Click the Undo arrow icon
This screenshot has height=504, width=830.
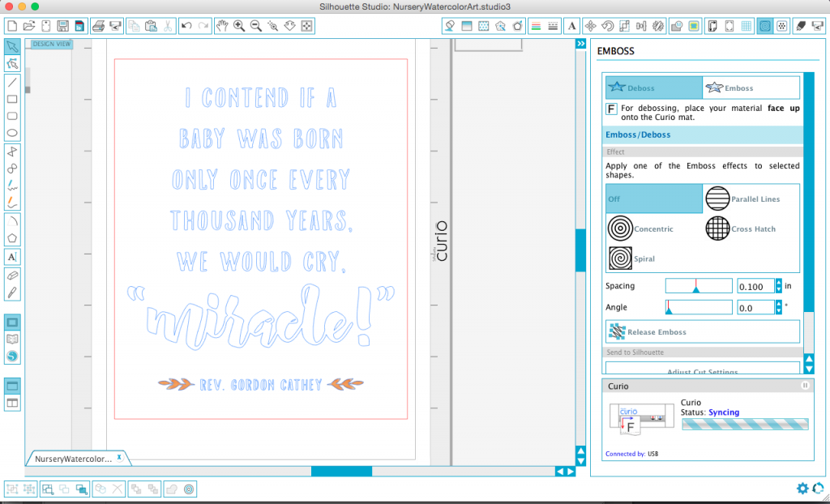(x=186, y=26)
